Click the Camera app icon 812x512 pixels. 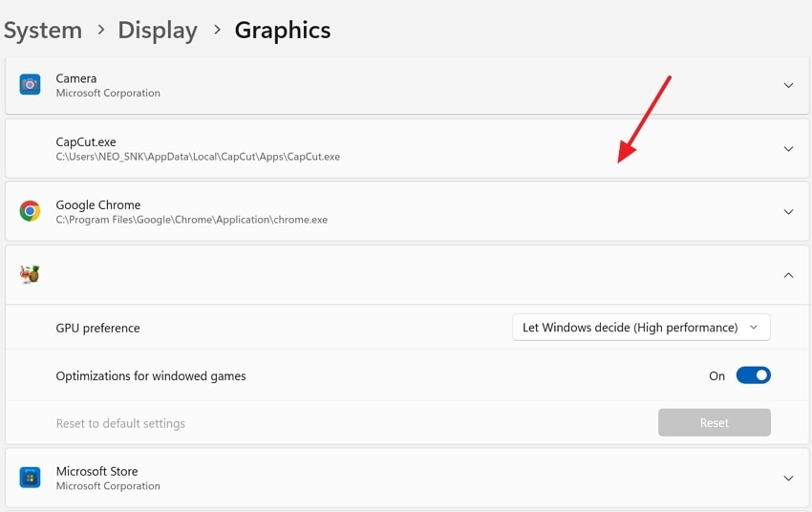[x=30, y=84]
